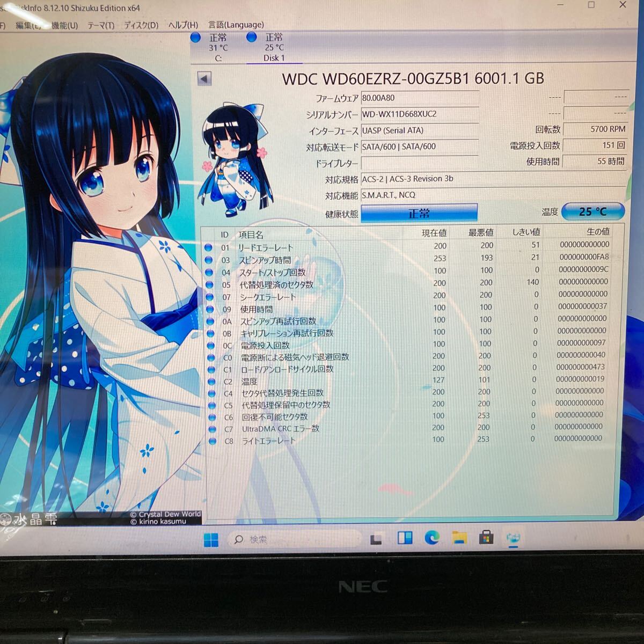Click the 使用時間 value 55 時間

coord(595,161)
